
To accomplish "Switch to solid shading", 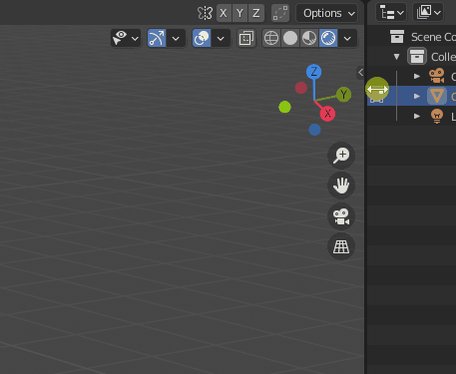I will coord(290,38).
